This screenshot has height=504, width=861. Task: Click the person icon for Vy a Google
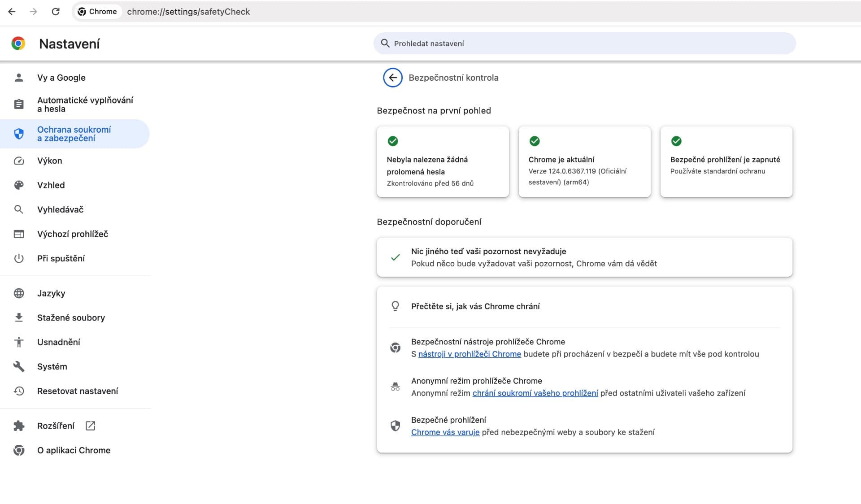19,78
